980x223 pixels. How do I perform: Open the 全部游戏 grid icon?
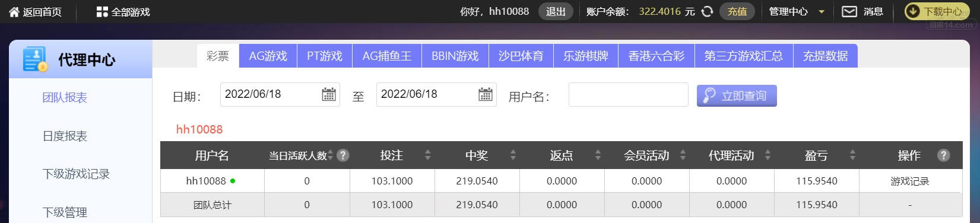click(x=102, y=12)
